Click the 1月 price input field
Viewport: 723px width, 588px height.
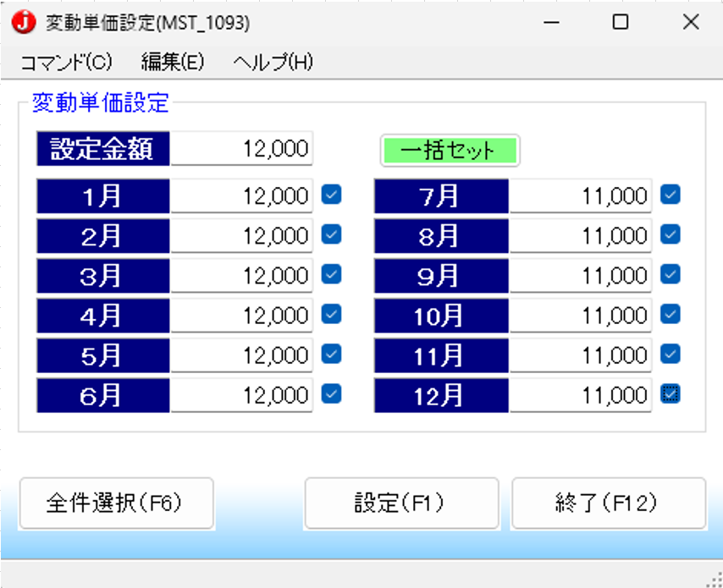(241, 195)
